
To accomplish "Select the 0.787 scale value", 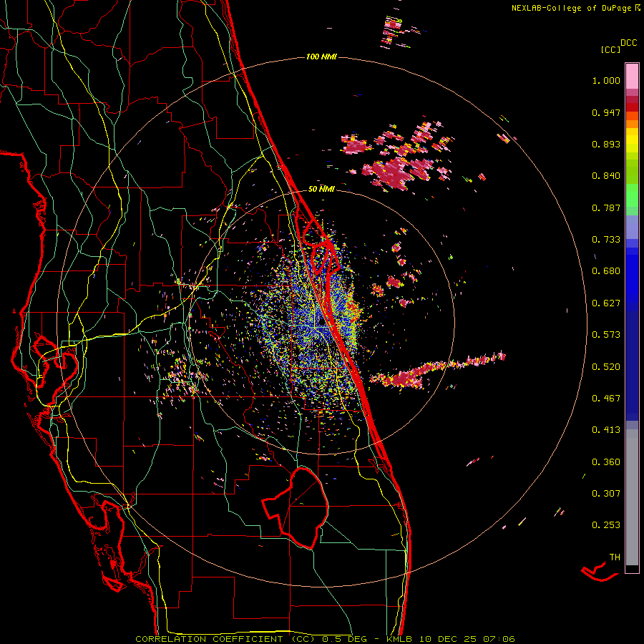I will [x=606, y=208].
